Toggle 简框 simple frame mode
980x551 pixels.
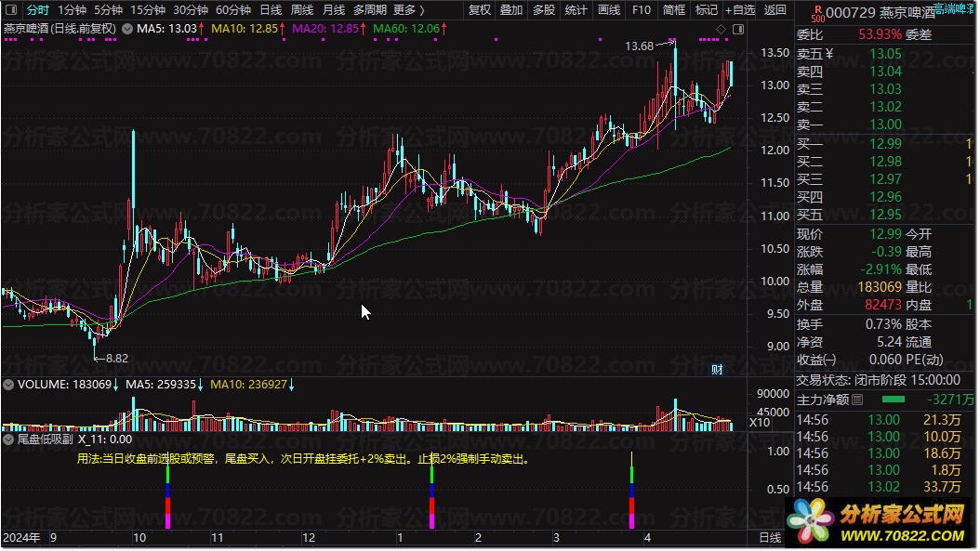click(x=674, y=10)
